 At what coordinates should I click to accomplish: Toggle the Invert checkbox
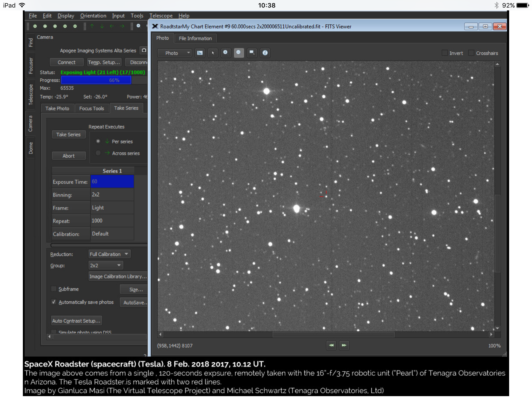click(x=445, y=53)
